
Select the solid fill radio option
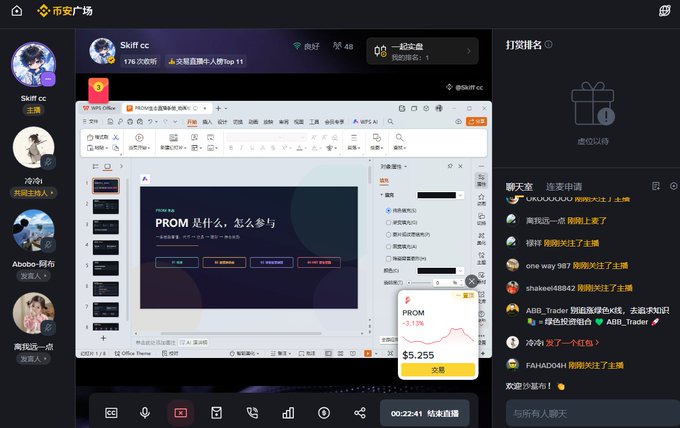[388, 210]
